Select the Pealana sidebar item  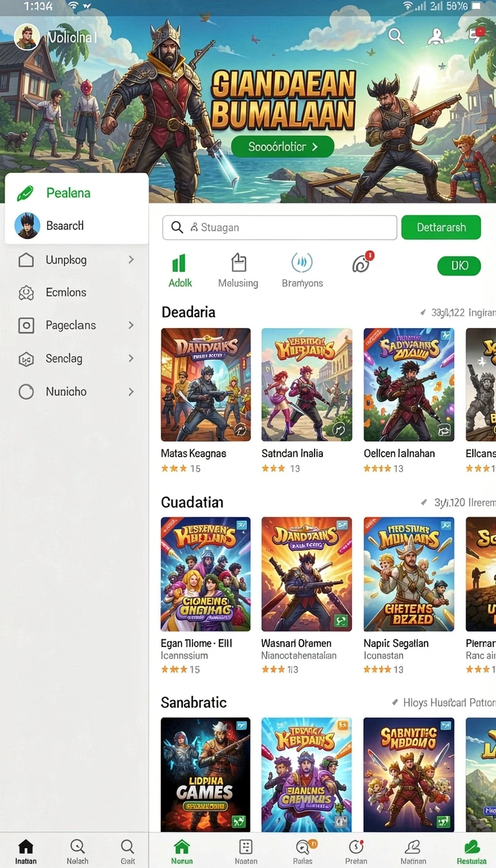pos(76,192)
